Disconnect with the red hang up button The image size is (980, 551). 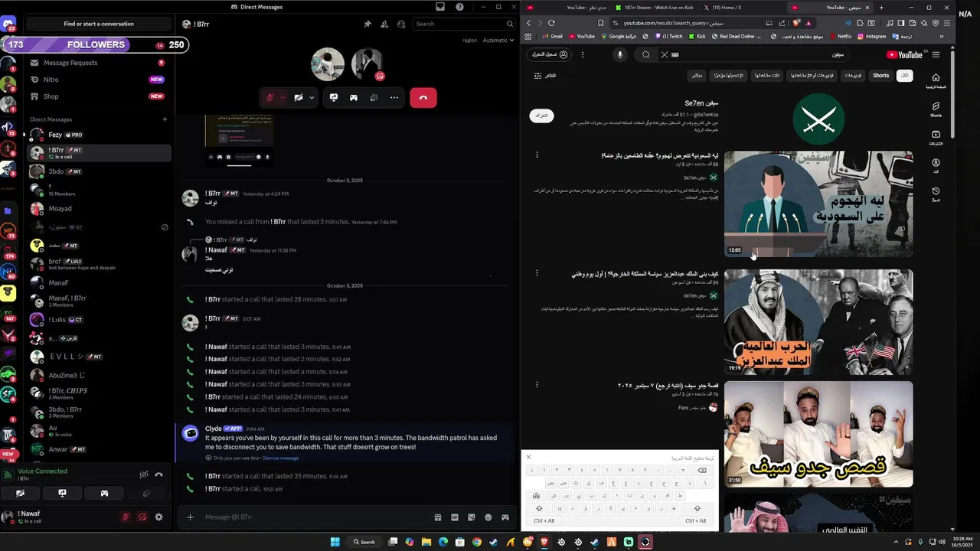point(423,97)
